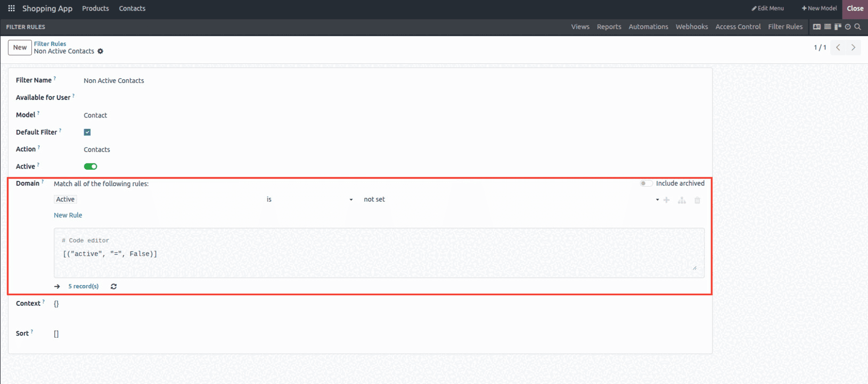Go to the Filter Rules breadcrumb link
The width and height of the screenshot is (868, 384).
[50, 44]
